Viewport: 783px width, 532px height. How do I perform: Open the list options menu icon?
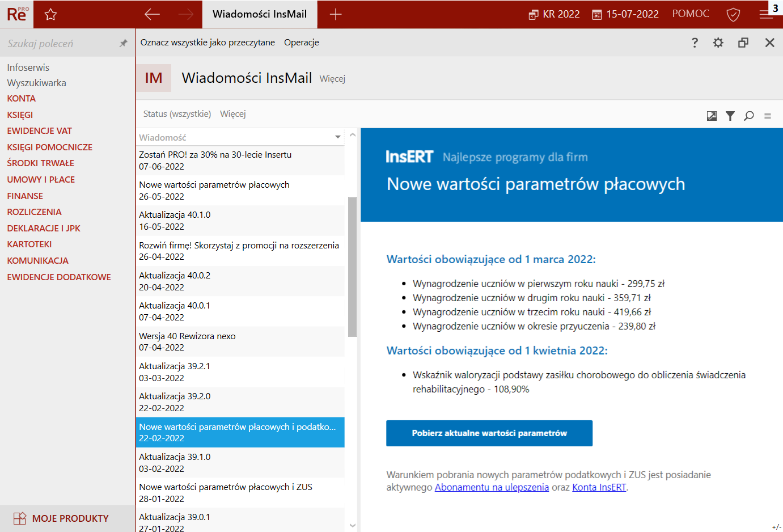(768, 116)
